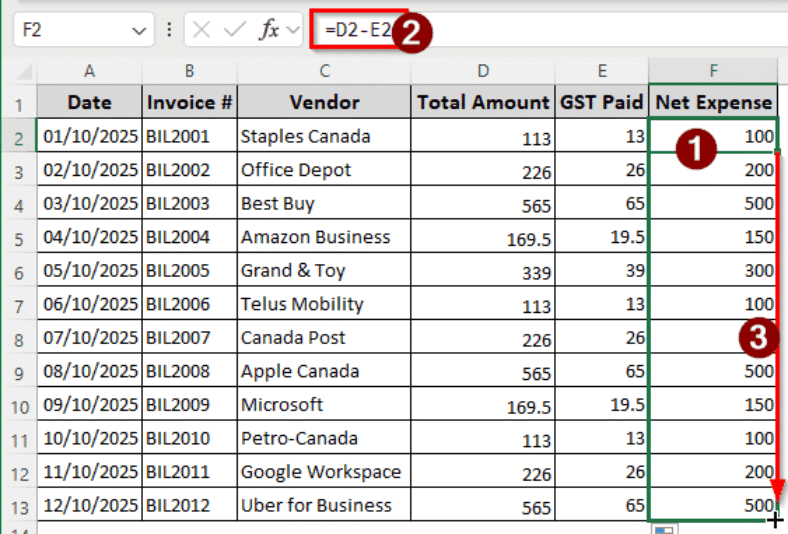Select row 2 header
The width and height of the screenshot is (788, 534).
click(19, 137)
